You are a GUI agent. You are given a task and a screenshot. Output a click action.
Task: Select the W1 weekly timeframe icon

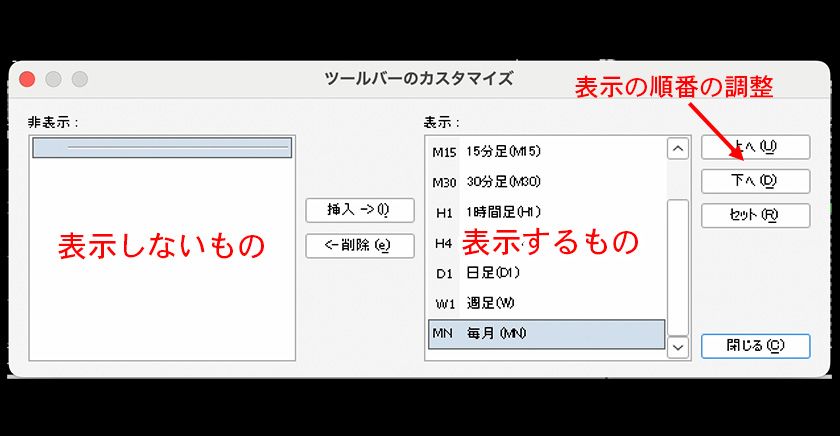444,303
